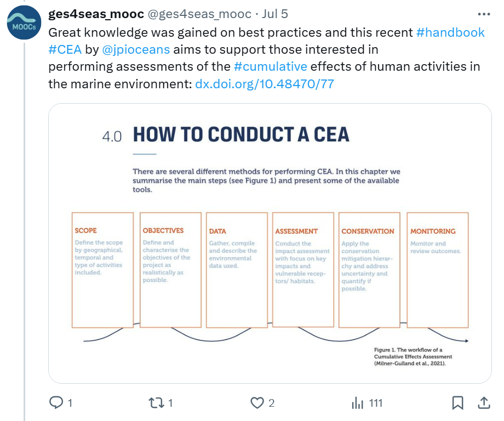
Task: Click the MONITORING box in the image
Action: [437, 270]
